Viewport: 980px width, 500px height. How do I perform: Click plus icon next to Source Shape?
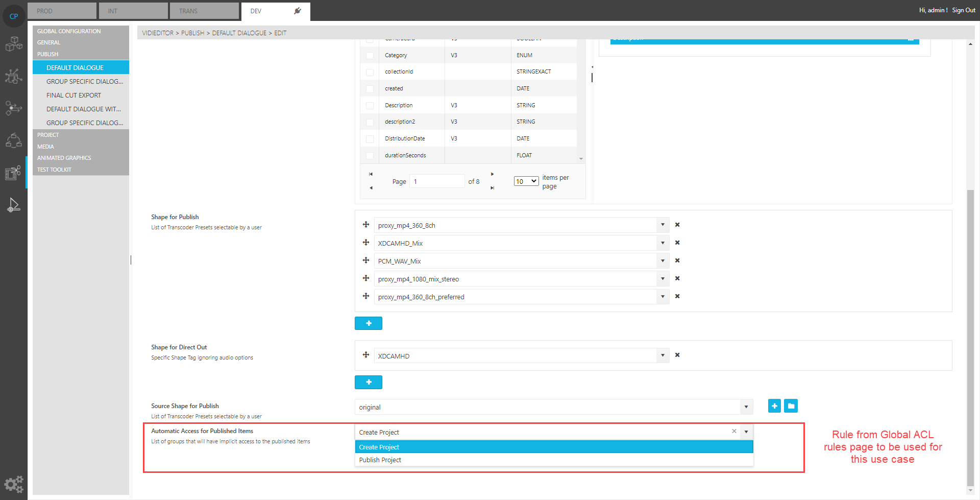tap(774, 406)
